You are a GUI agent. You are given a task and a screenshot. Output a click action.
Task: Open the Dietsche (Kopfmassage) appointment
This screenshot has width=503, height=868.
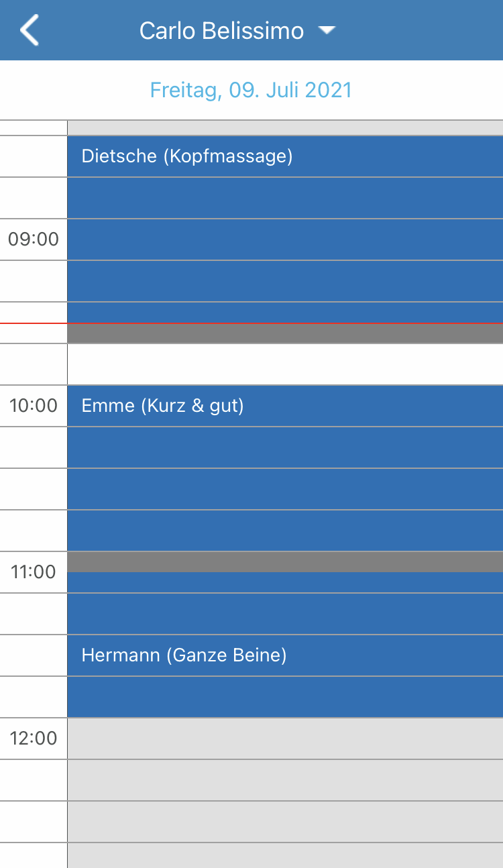[187, 156]
